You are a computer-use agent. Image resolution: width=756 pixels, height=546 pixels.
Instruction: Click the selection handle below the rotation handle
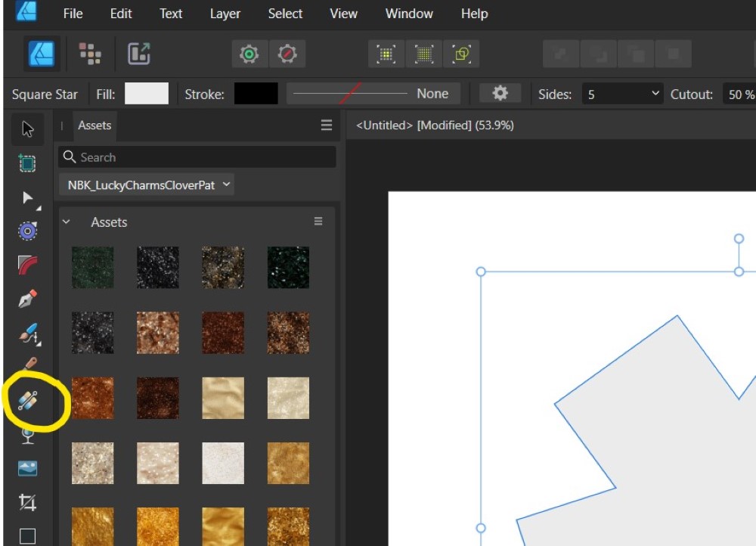(x=739, y=271)
